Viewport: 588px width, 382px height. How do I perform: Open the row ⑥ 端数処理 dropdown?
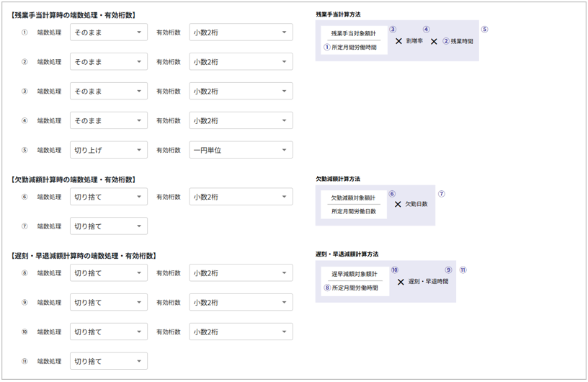tap(109, 197)
